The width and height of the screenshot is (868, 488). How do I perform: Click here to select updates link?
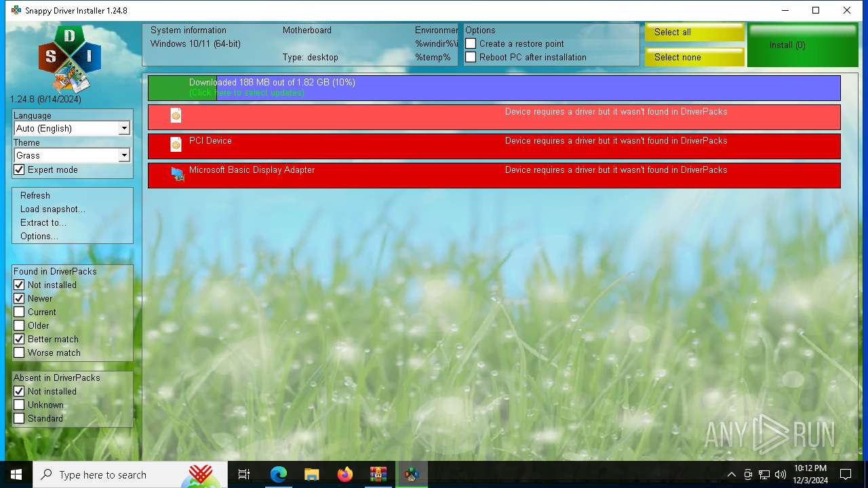246,92
